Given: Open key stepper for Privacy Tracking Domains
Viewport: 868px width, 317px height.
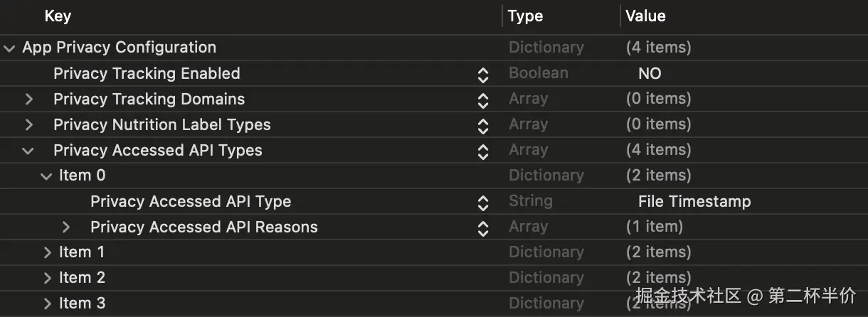Looking at the screenshot, I should 483,100.
